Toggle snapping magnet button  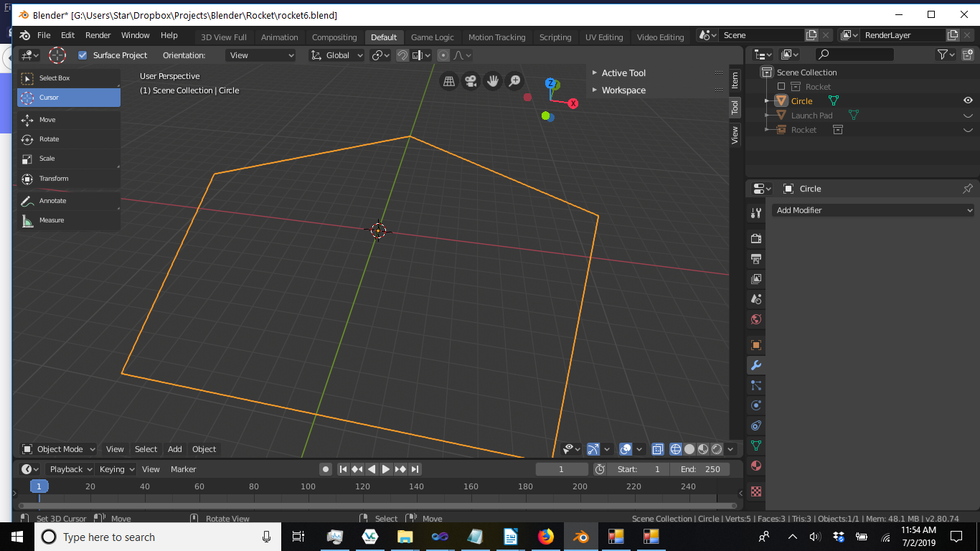(x=402, y=55)
